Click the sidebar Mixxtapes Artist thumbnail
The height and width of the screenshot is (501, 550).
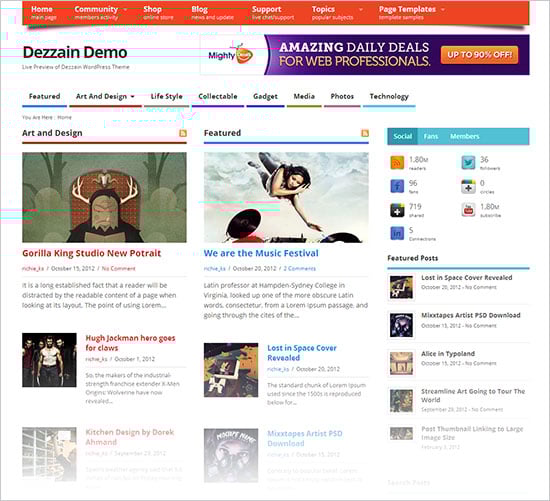(x=401, y=325)
